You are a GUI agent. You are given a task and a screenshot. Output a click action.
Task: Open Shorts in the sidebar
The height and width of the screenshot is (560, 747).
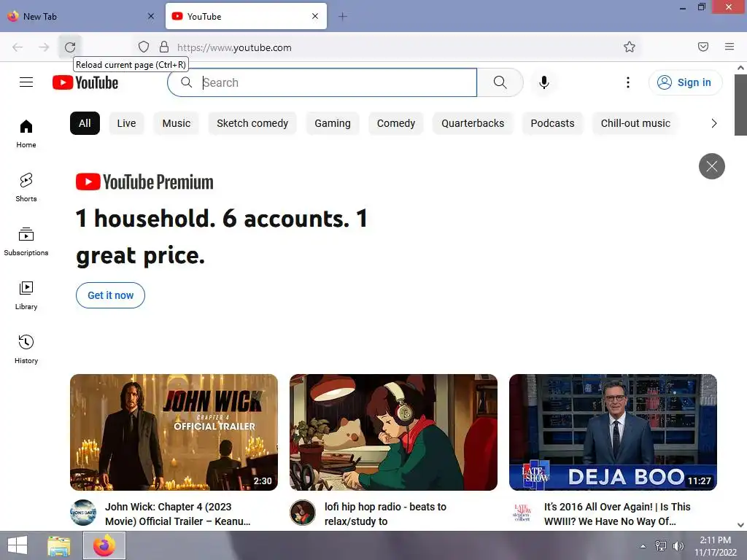point(26,187)
